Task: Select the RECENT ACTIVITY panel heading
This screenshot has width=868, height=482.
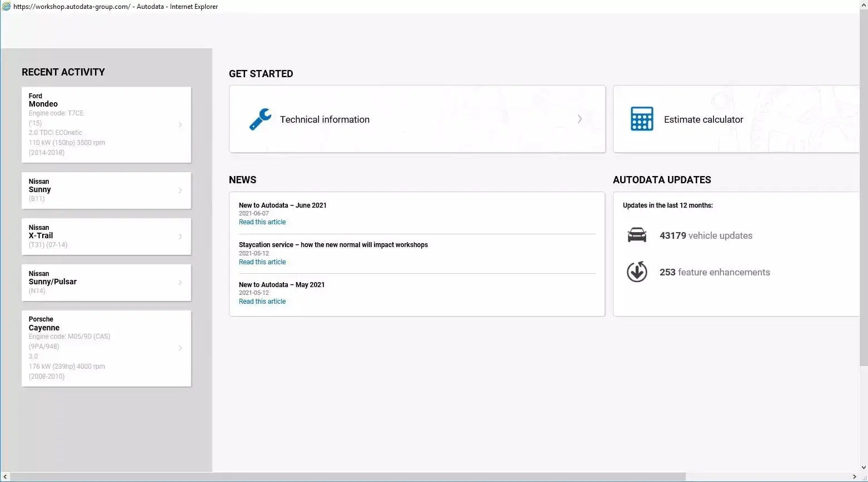Action: (63, 72)
